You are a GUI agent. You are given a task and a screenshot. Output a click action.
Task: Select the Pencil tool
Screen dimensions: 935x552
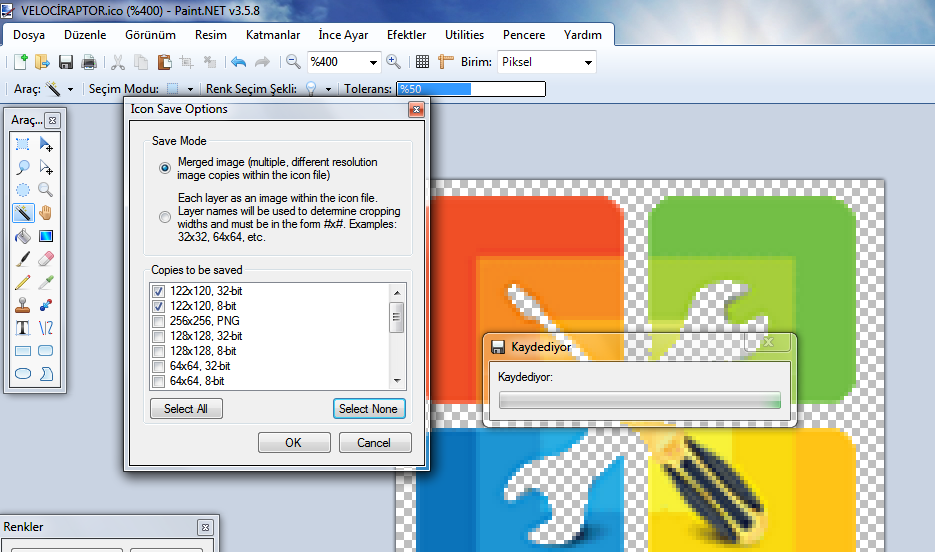(x=23, y=282)
